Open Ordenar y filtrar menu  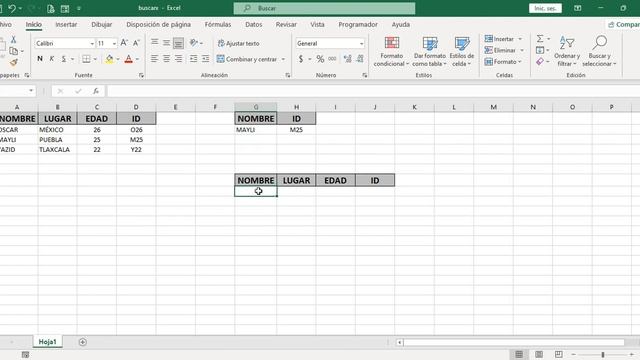click(567, 51)
